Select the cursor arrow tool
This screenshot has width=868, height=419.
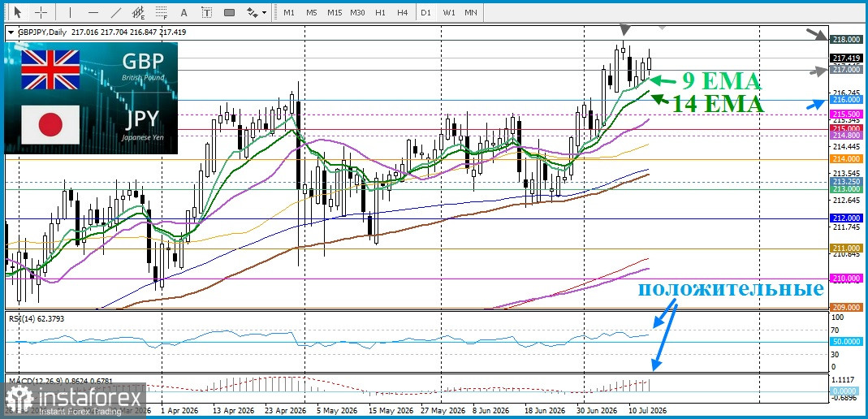[x=18, y=12]
